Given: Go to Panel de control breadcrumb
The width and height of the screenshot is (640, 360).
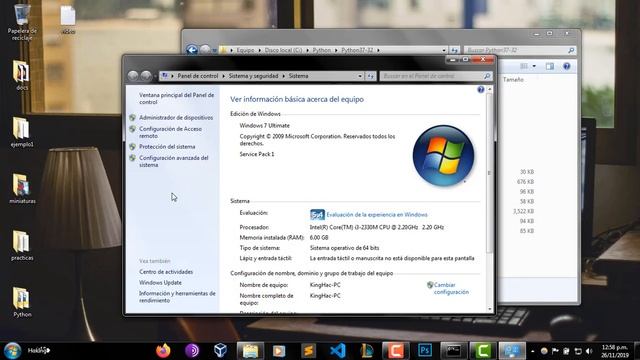Looking at the screenshot, I should 198,76.
